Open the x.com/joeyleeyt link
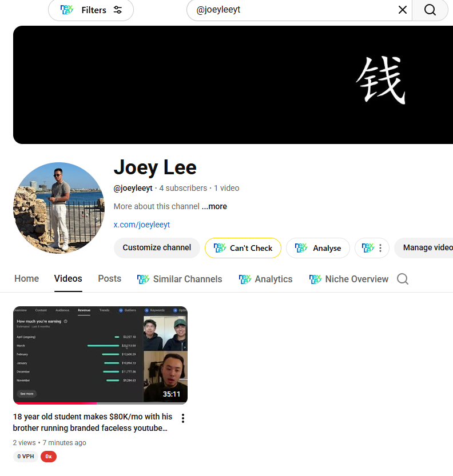 142,225
